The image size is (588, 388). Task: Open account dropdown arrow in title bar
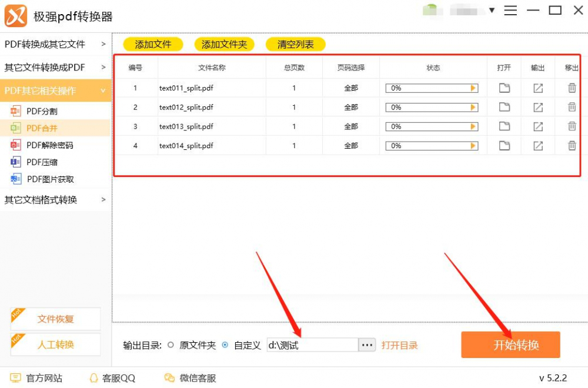[492, 10]
